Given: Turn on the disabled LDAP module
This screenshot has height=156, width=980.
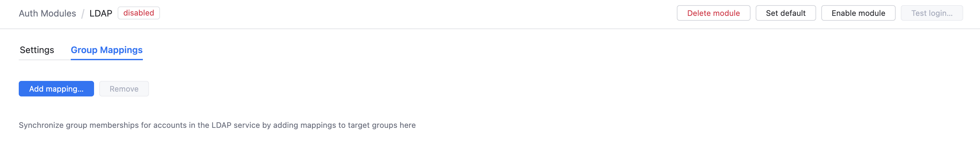Looking at the screenshot, I should click(x=858, y=13).
